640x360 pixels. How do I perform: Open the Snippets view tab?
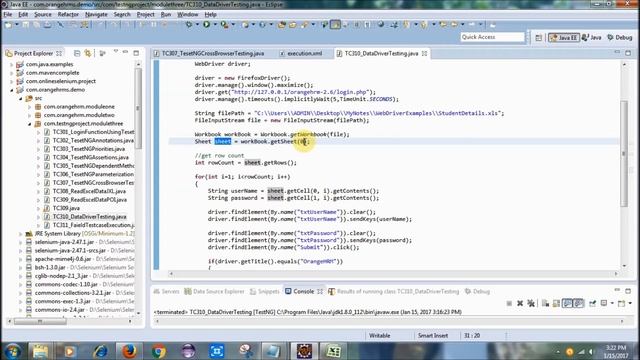coord(264,291)
